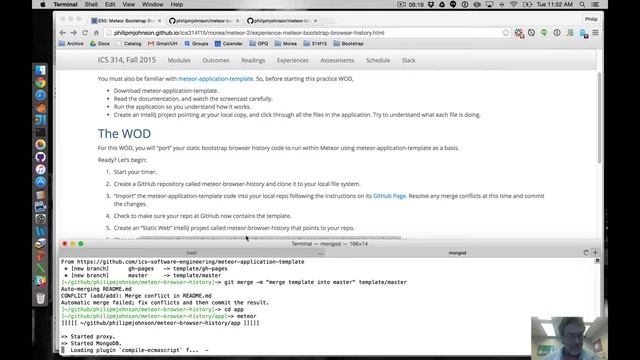
Task: Reload the current Chrome page
Action: pyautogui.click(x=85, y=33)
